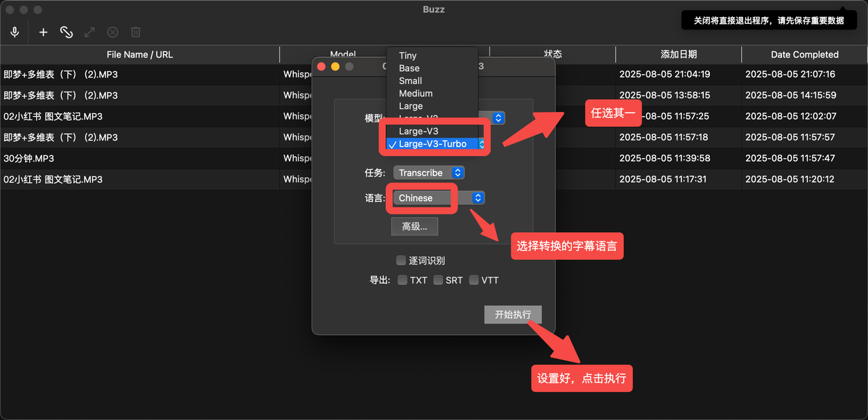Enable SRT export checkbox
This screenshot has width=868, height=420.
pyautogui.click(x=438, y=280)
